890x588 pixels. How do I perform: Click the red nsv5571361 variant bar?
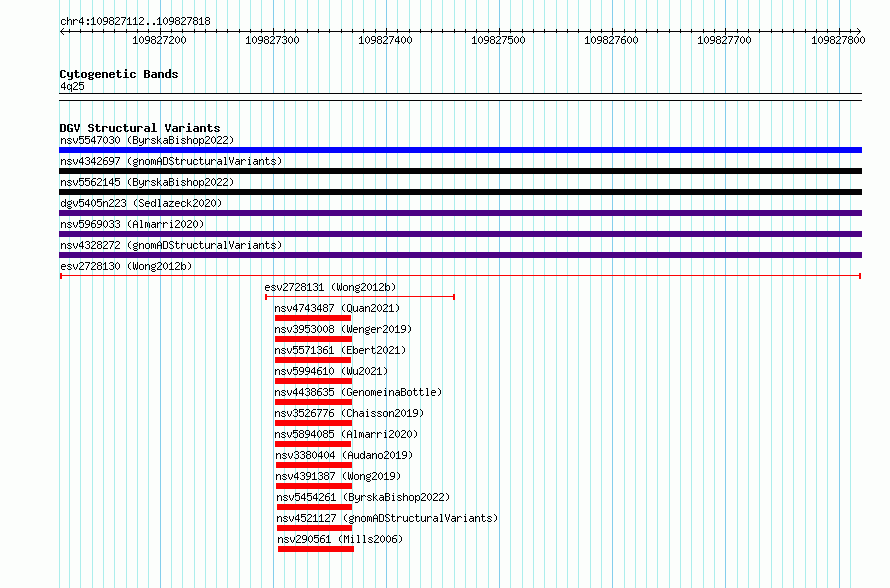click(x=313, y=360)
